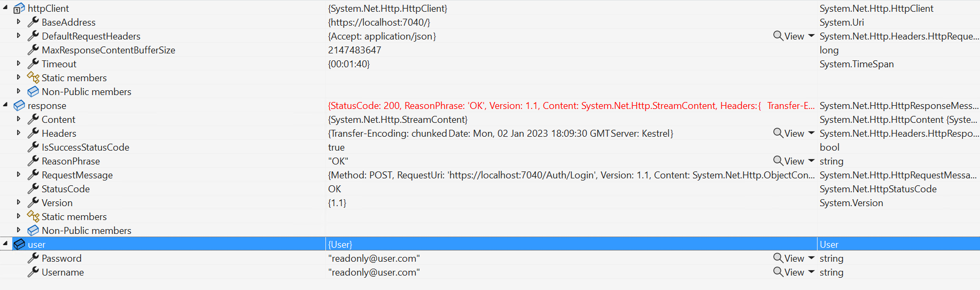Collapse the user variable node
The image size is (980, 290).
click(x=5, y=244)
